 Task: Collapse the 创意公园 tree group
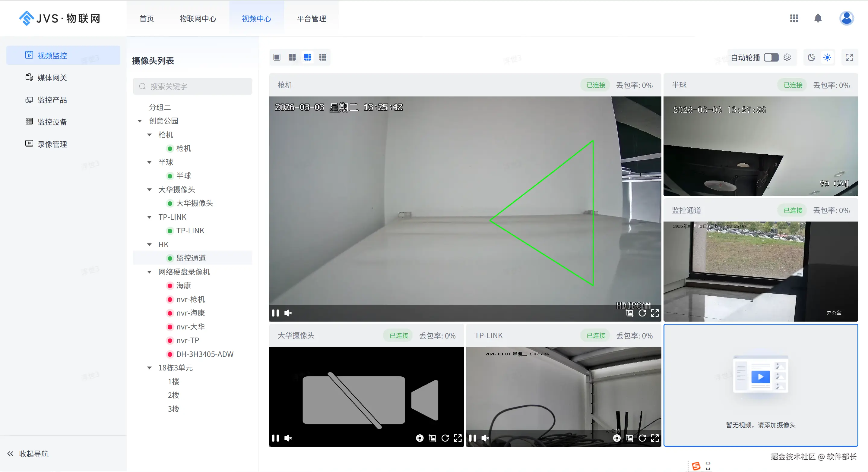point(140,121)
